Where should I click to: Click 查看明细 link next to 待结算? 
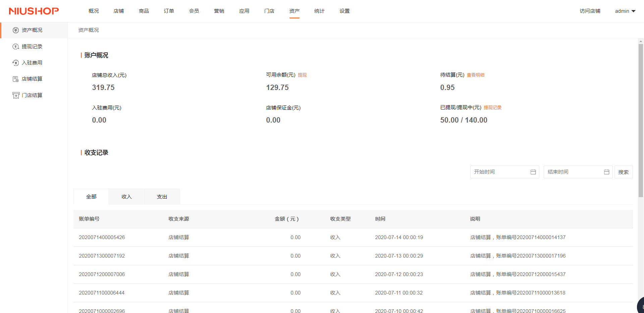tap(476, 75)
